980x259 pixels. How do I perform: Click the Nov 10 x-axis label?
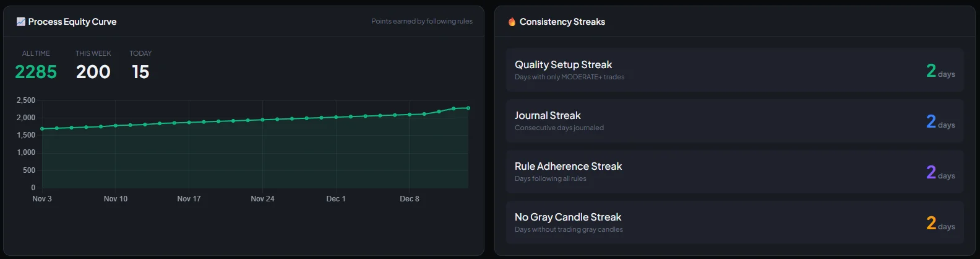116,199
